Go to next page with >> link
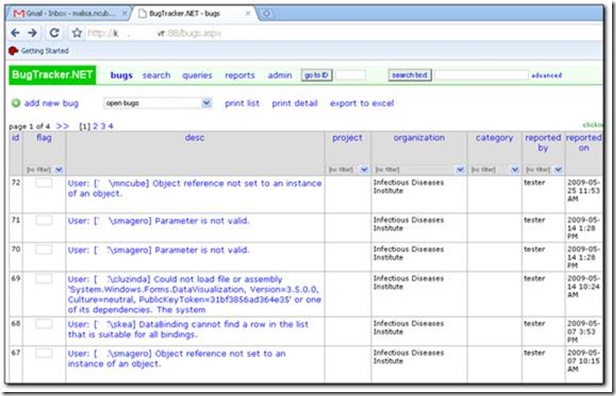Image resolution: width=616 pixels, height=396 pixels. [62, 126]
